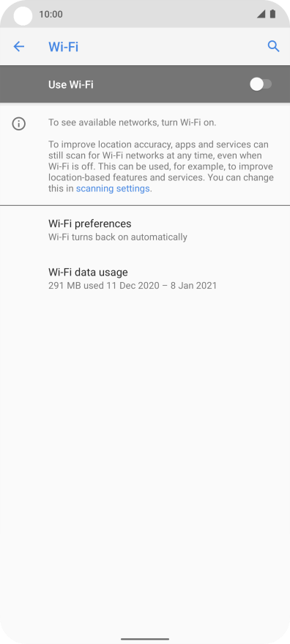Tap 'Wi-Fi turns back on automatically' subtitle
290x644 pixels.
[x=118, y=237]
